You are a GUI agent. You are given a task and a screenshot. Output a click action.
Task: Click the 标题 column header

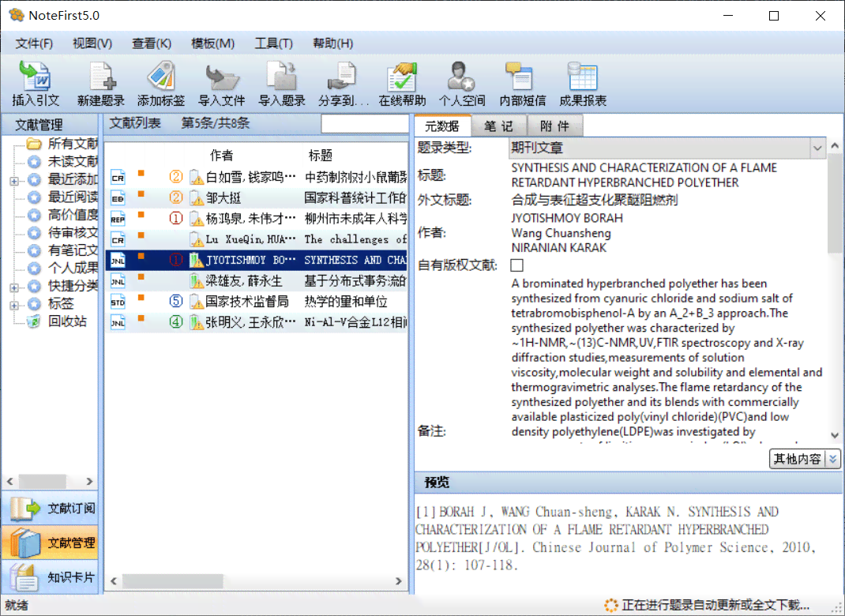(x=320, y=156)
